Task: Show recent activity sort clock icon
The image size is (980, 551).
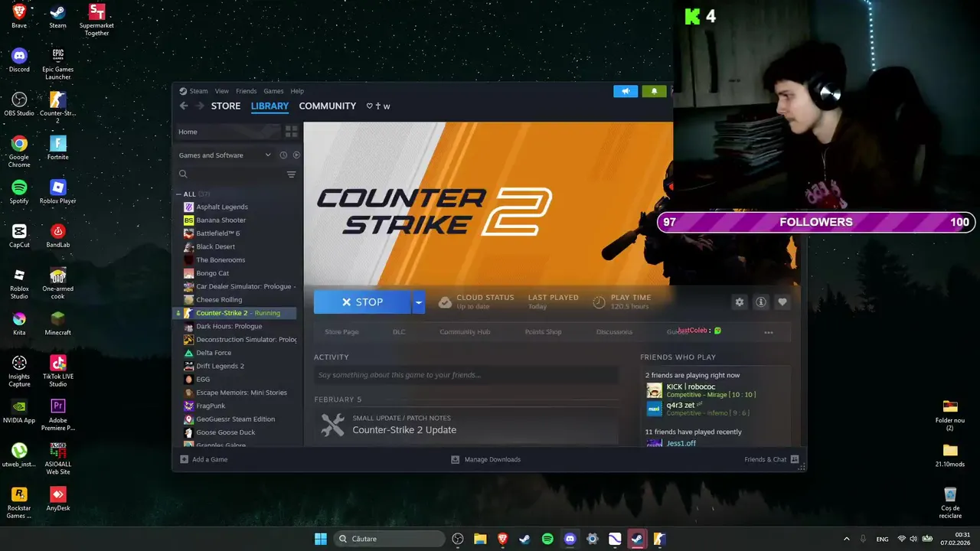Action: pyautogui.click(x=283, y=155)
